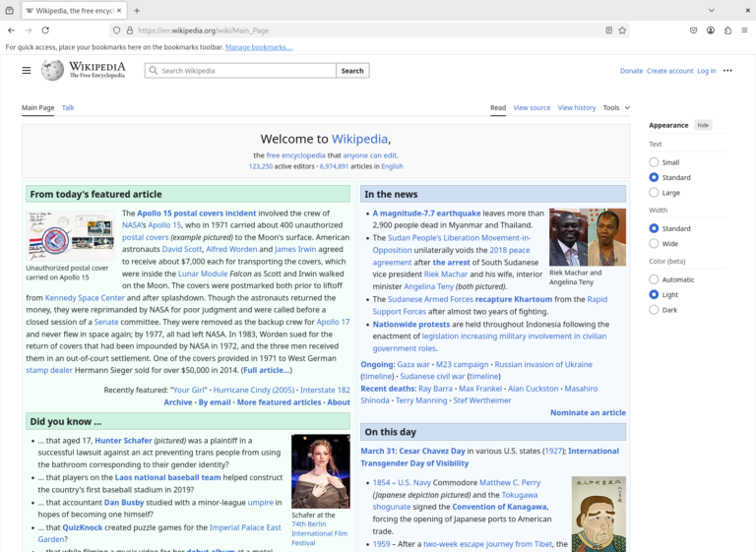Click the Wikipedia link in the welcome heading
756x552 pixels.
pos(359,139)
